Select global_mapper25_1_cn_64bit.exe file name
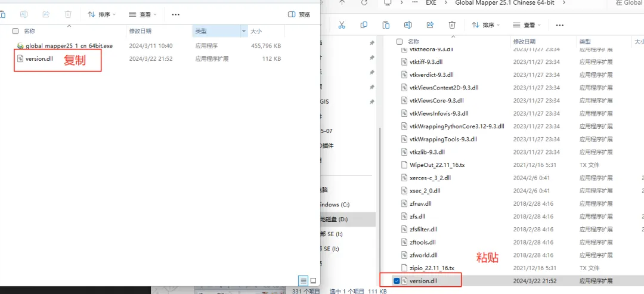The height and width of the screenshot is (294, 644). tap(69, 45)
